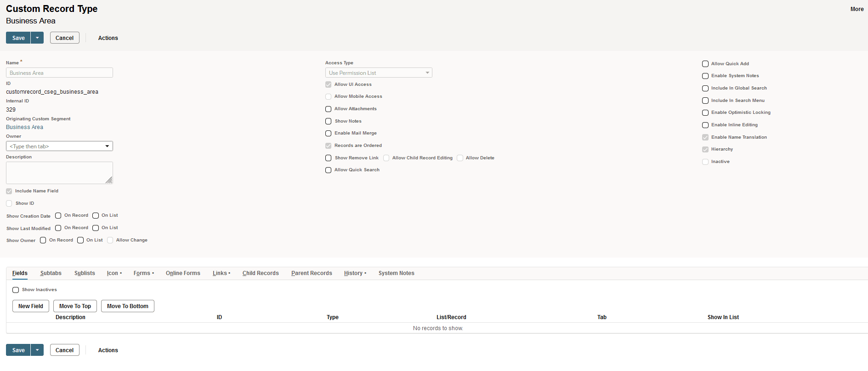
Task: Click the Move To Bottom button
Action: point(128,306)
